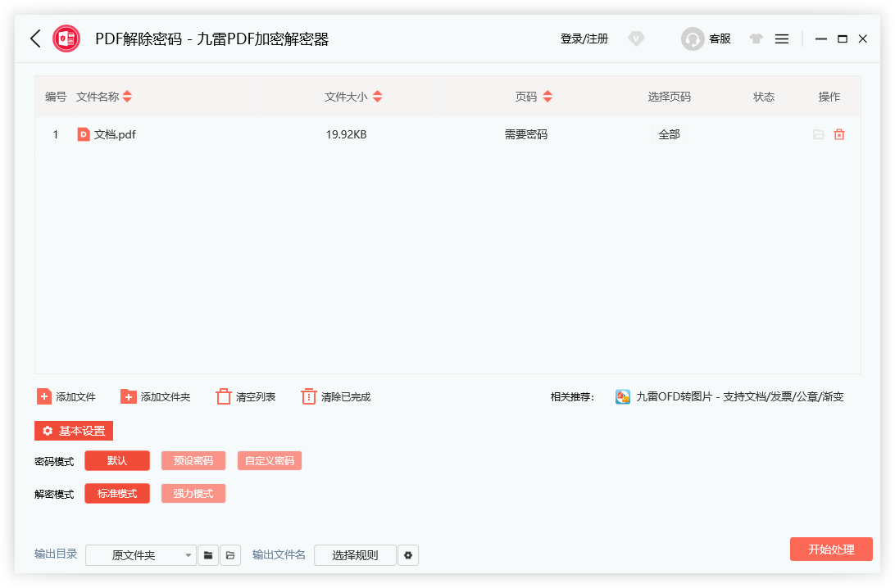Click the red PDF encryption app logo
895x588 pixels.
point(66,38)
